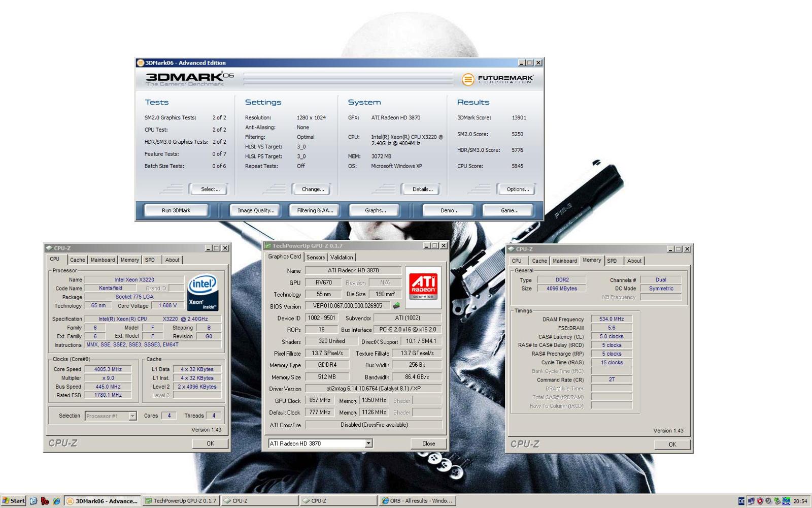
Task: Select GPU-Z Graphics Card tab
Action: [285, 257]
